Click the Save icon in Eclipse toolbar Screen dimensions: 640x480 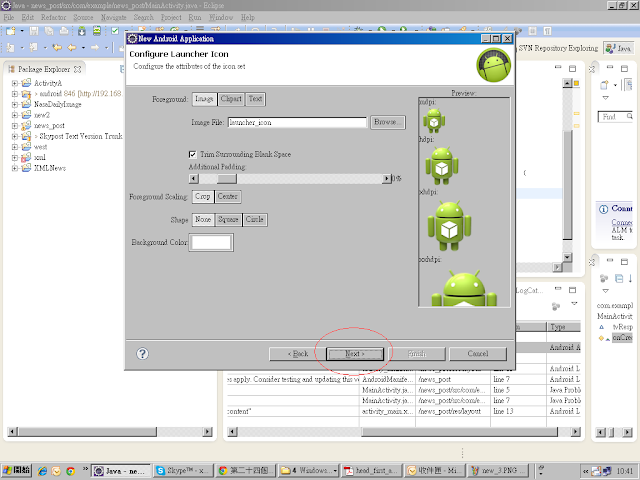(34, 31)
